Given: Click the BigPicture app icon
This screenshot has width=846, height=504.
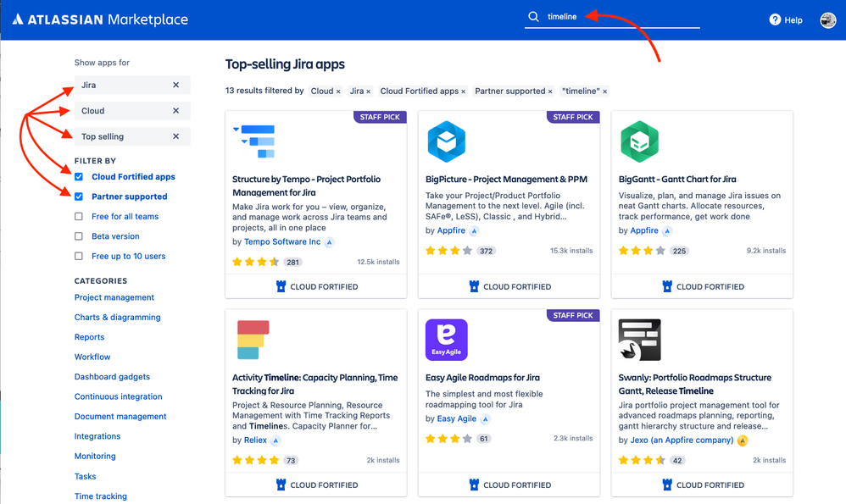Looking at the screenshot, I should [446, 141].
